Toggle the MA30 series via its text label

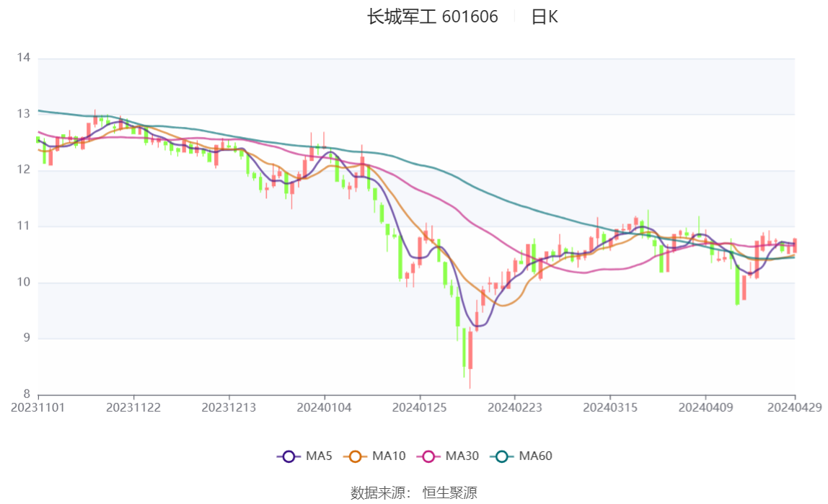pyautogui.click(x=462, y=456)
